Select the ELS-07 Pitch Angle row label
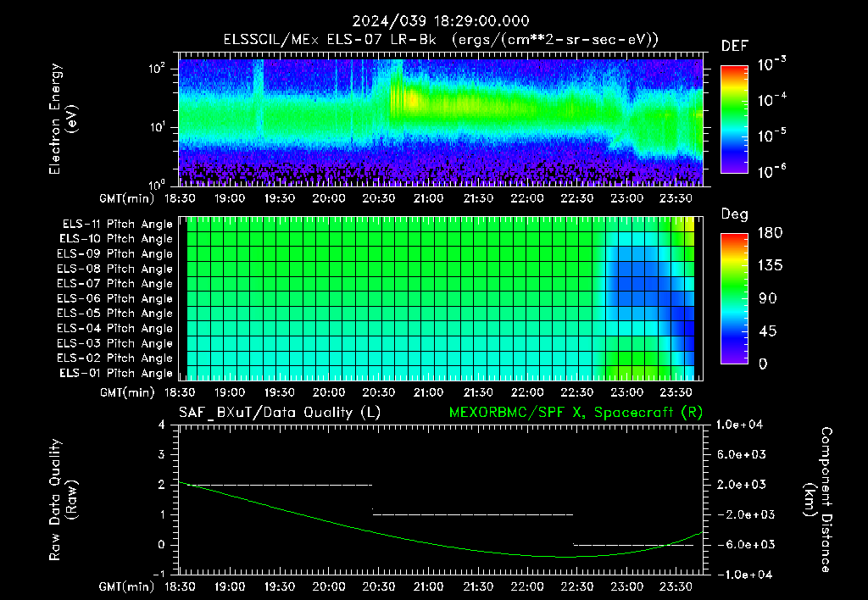 [115, 284]
